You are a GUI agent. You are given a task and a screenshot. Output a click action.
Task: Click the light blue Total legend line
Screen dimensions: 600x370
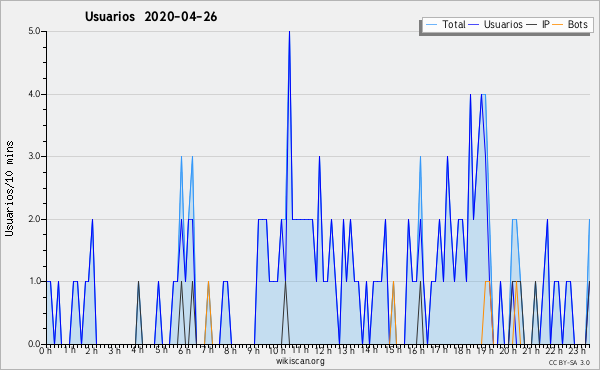[431, 25]
